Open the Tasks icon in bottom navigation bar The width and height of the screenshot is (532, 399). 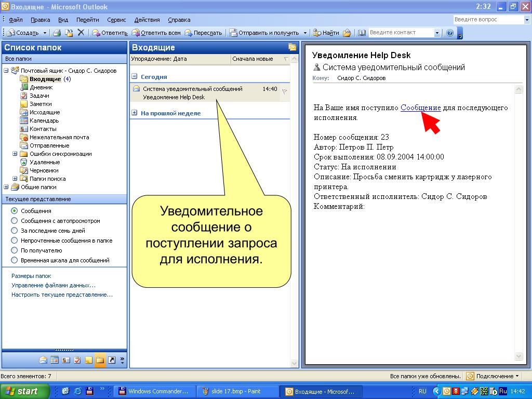(77, 360)
